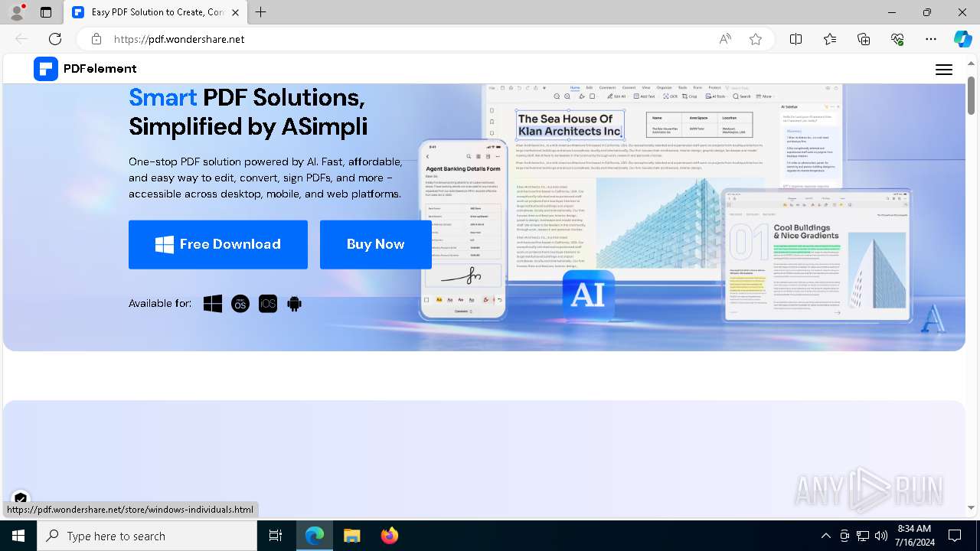This screenshot has width=980, height=551.
Task: Click the PDFelement logo
Action: coord(85,69)
